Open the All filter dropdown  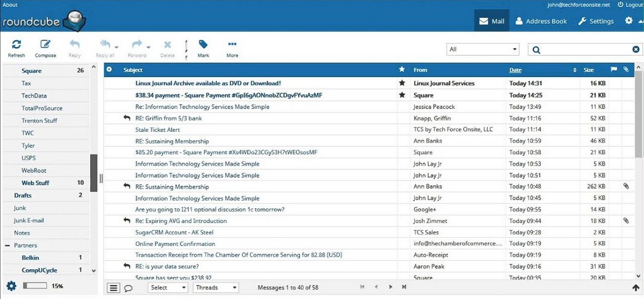(483, 49)
